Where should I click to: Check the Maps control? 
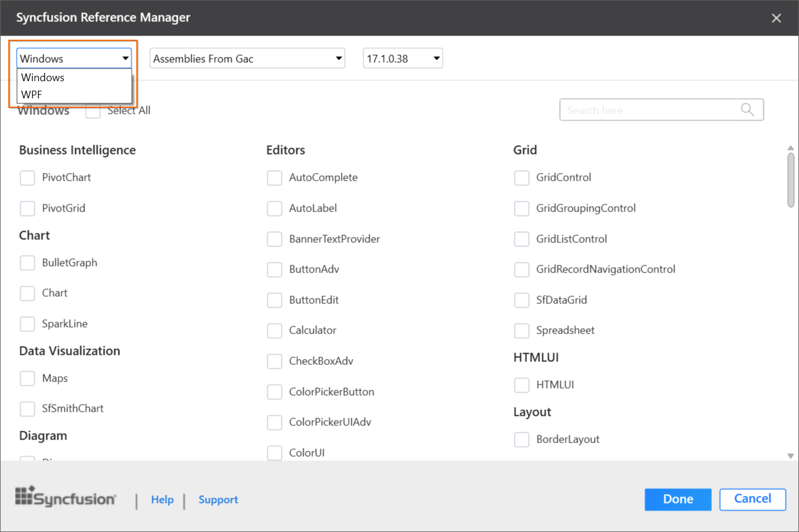tap(27, 379)
